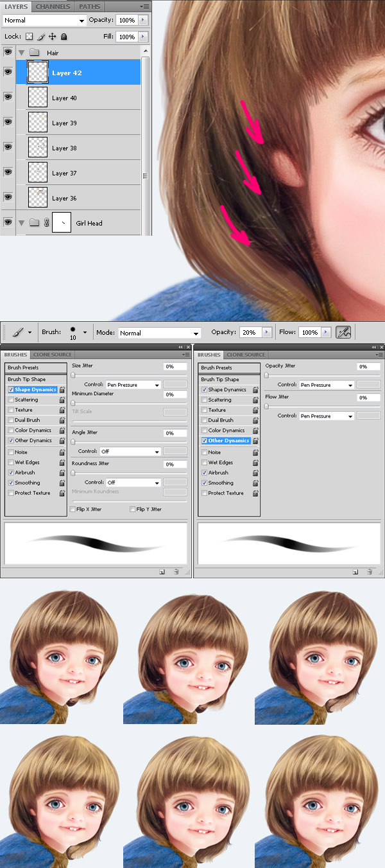Switch to the Channels tab
Image resolution: width=385 pixels, height=868 pixels.
(x=53, y=6)
